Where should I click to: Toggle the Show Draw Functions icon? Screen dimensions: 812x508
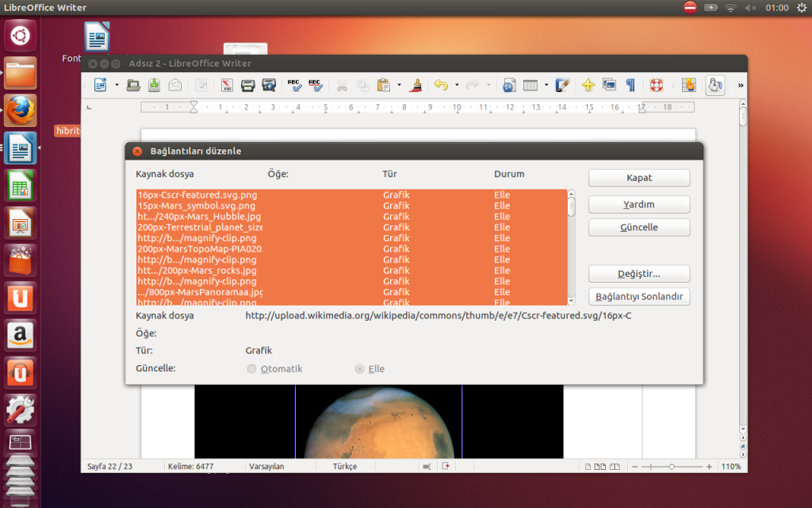tap(562, 85)
